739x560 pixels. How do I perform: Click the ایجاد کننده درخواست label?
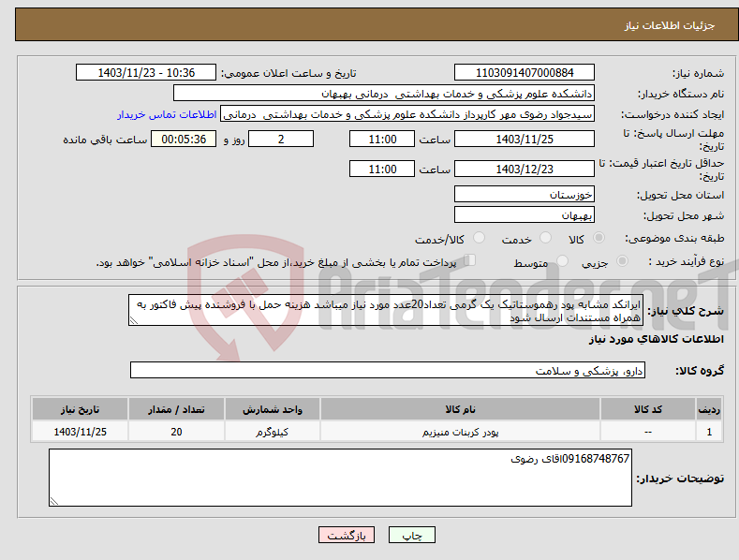click(x=672, y=114)
